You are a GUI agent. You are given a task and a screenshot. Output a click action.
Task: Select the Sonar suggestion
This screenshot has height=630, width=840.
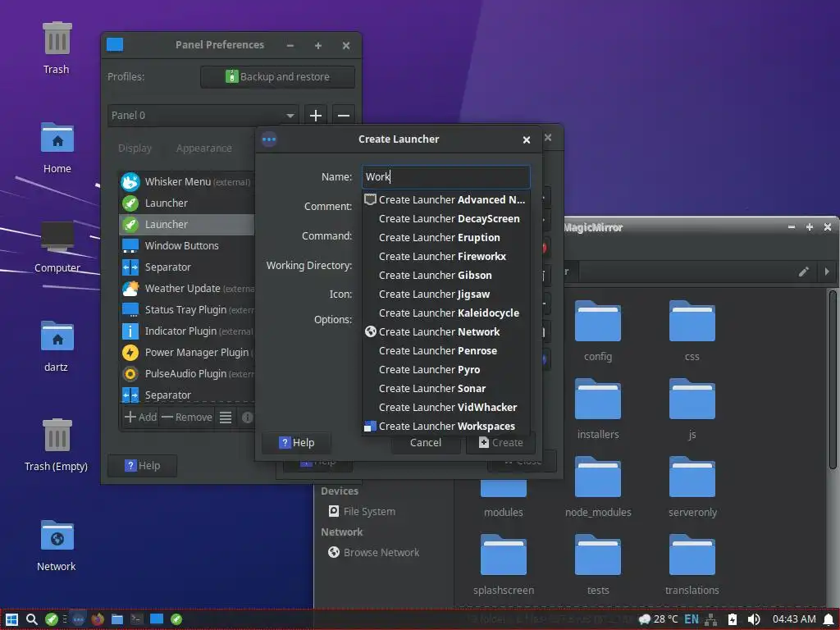pyautogui.click(x=445, y=388)
